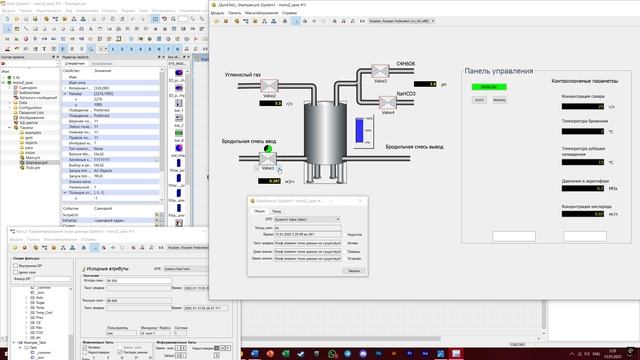Click the blue tank level bar indicator
This screenshot has width=640, height=360.
click(x=360, y=130)
